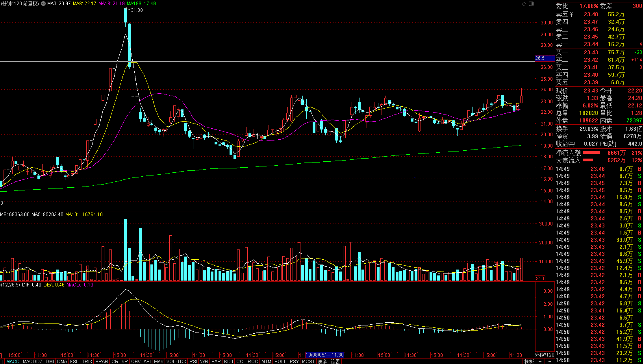Open the 更多 more indicators button
Image resolution: width=643 pixels, height=364 pixels.
(x=322, y=361)
